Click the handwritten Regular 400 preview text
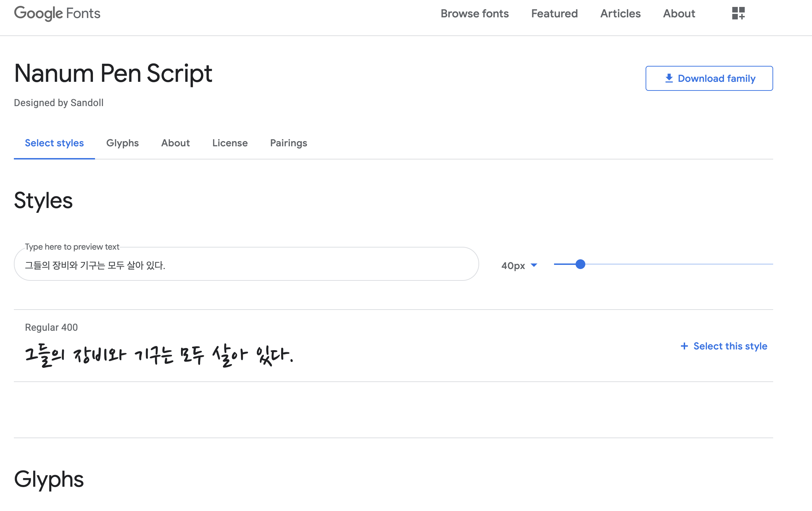The width and height of the screenshot is (812, 511). (159, 355)
